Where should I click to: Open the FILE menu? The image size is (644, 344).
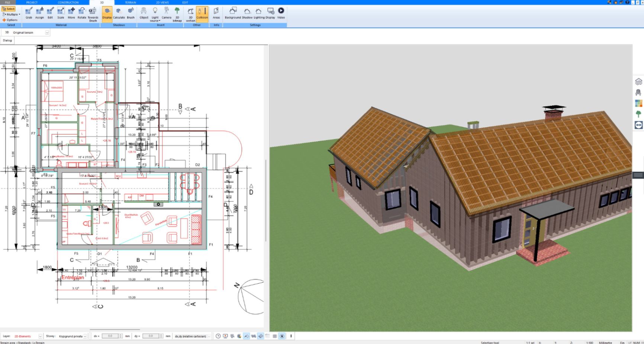tap(7, 2)
